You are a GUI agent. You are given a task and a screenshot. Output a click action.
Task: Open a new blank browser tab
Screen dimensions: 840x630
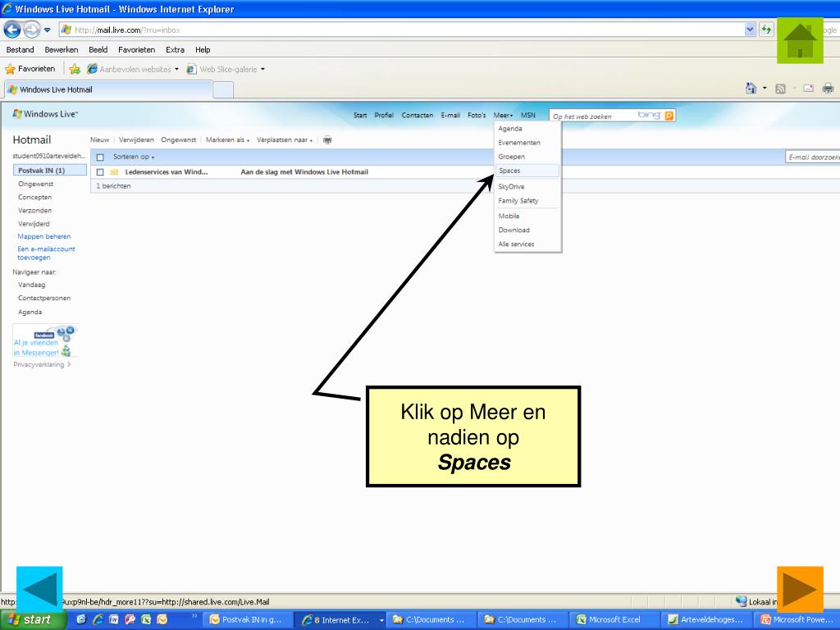coord(223,90)
